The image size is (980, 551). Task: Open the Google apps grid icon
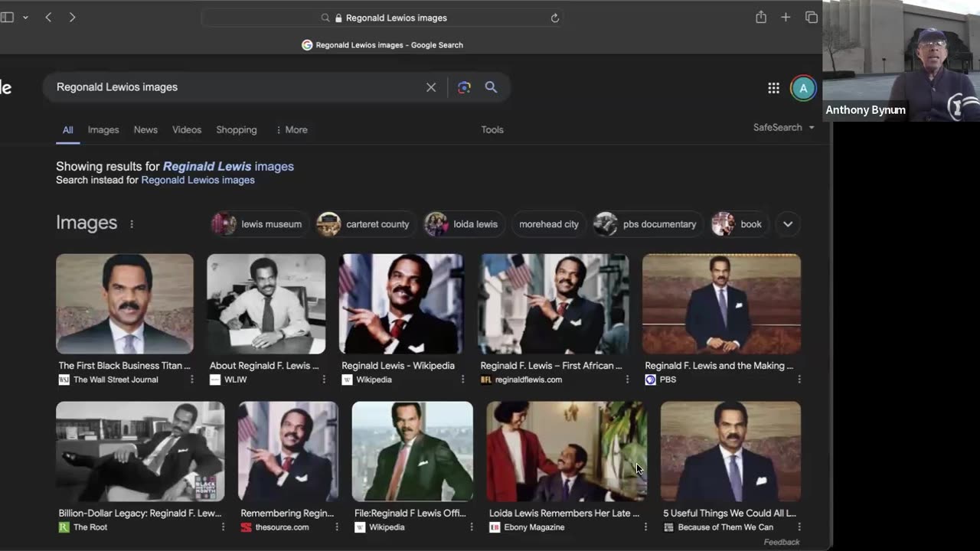(774, 88)
